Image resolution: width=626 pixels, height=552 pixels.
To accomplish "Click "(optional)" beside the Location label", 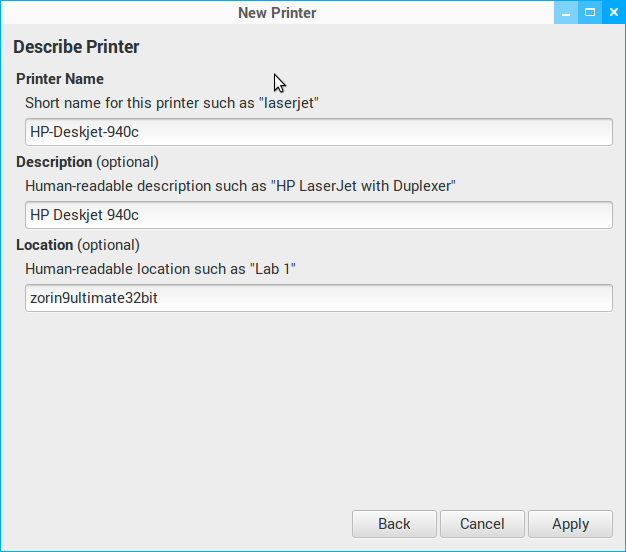I will 108,245.
